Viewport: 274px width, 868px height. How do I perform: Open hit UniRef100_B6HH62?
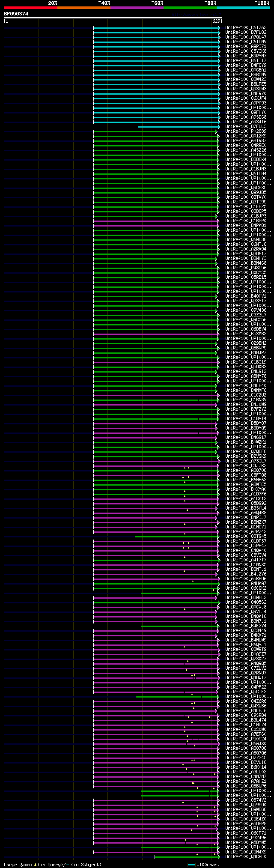(x=246, y=480)
